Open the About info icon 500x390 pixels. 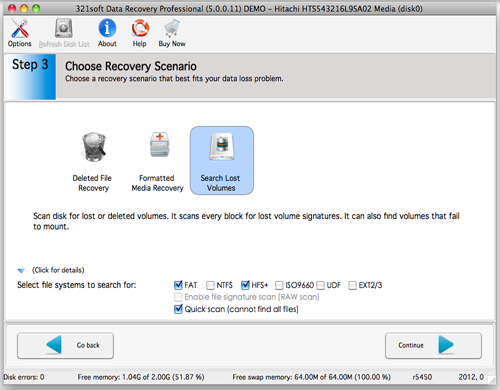[107, 28]
